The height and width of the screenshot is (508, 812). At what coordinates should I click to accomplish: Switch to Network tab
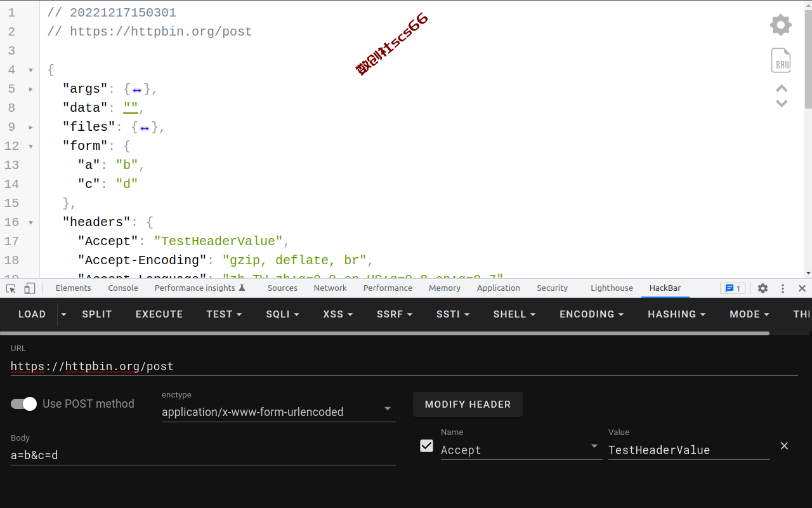331,288
